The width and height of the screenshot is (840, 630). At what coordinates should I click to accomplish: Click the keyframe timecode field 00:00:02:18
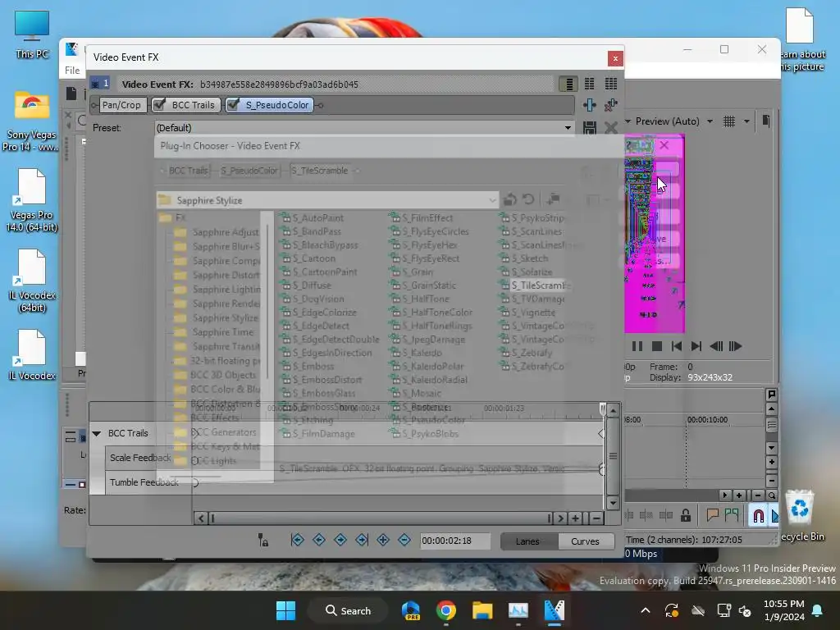pos(454,541)
